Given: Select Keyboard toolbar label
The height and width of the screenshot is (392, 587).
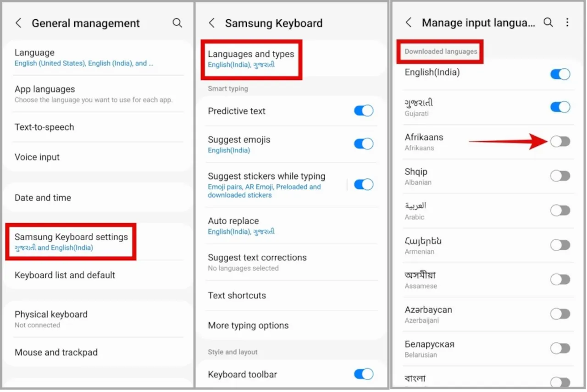Looking at the screenshot, I should click(242, 375).
